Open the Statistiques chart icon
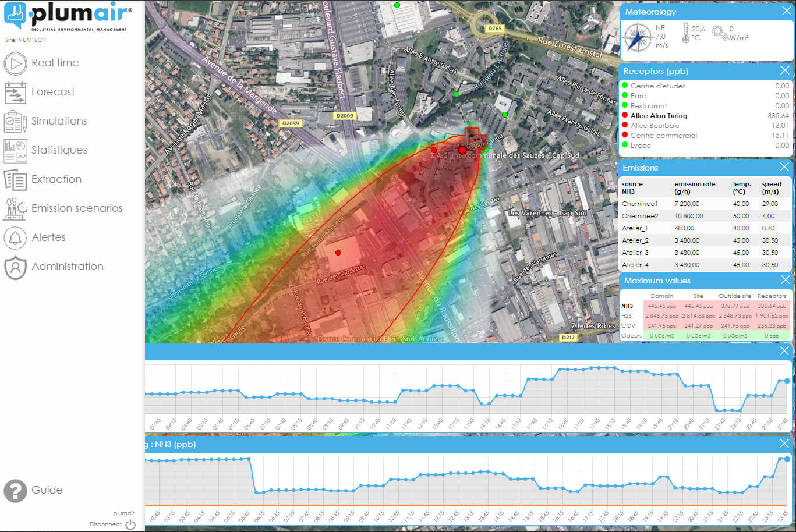796x532 pixels. 16,151
